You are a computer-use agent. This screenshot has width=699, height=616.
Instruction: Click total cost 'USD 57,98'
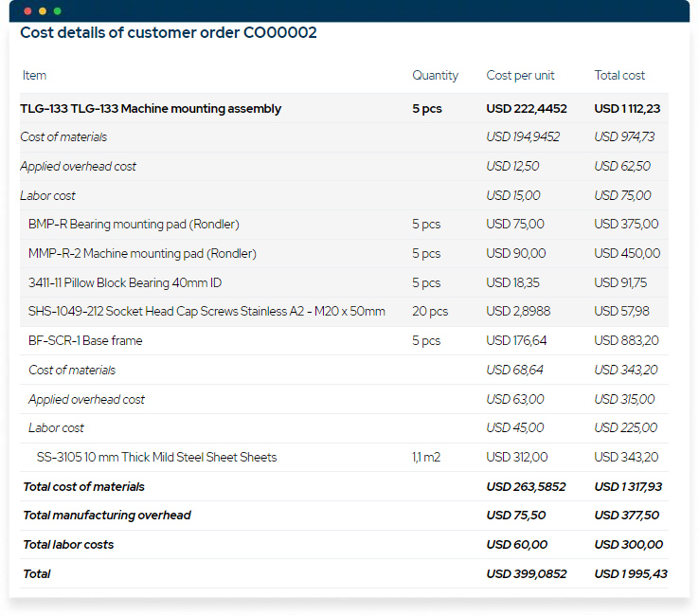pos(622,312)
